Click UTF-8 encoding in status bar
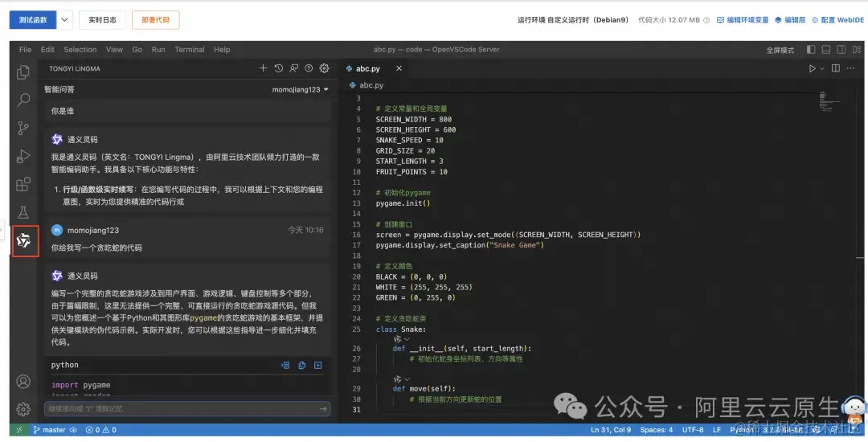 tap(693, 430)
